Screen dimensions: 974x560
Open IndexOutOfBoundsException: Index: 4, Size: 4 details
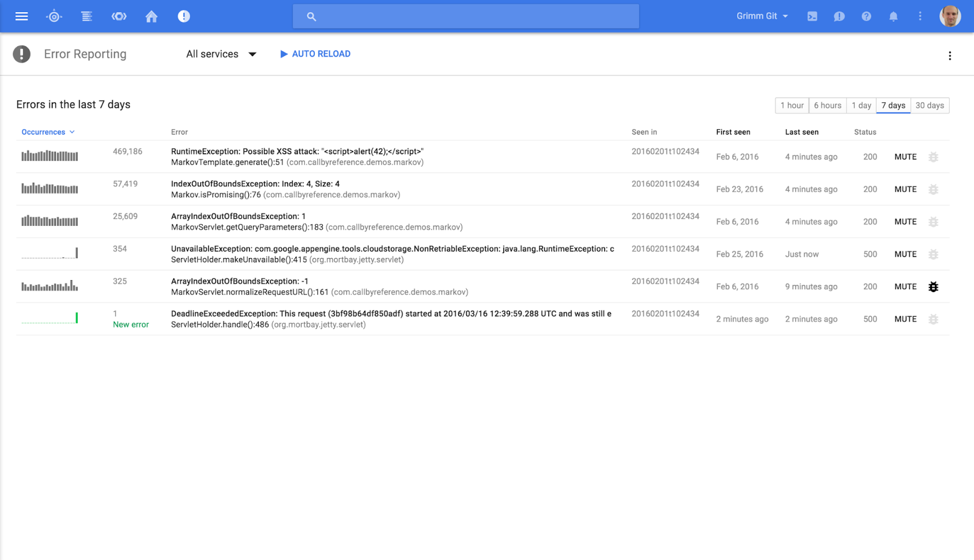click(x=255, y=184)
